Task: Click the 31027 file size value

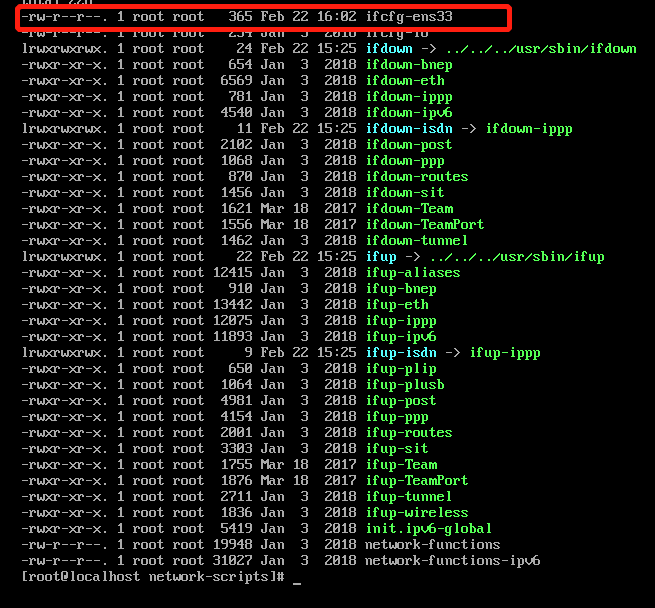Action: coord(233,561)
